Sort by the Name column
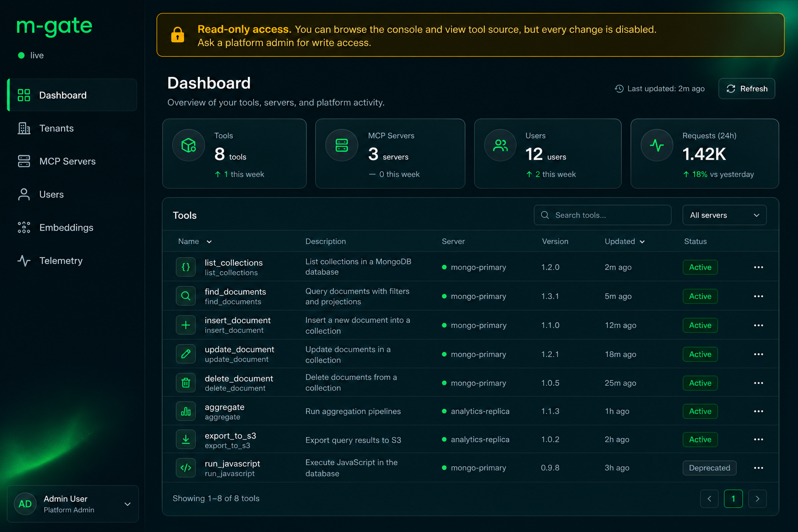798x532 pixels. [x=195, y=242]
